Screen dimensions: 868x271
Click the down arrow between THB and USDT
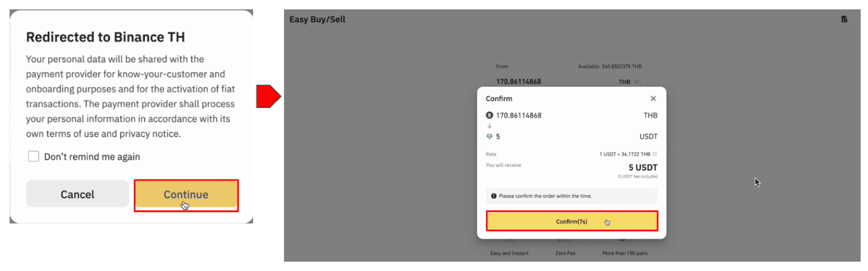pyautogui.click(x=489, y=126)
